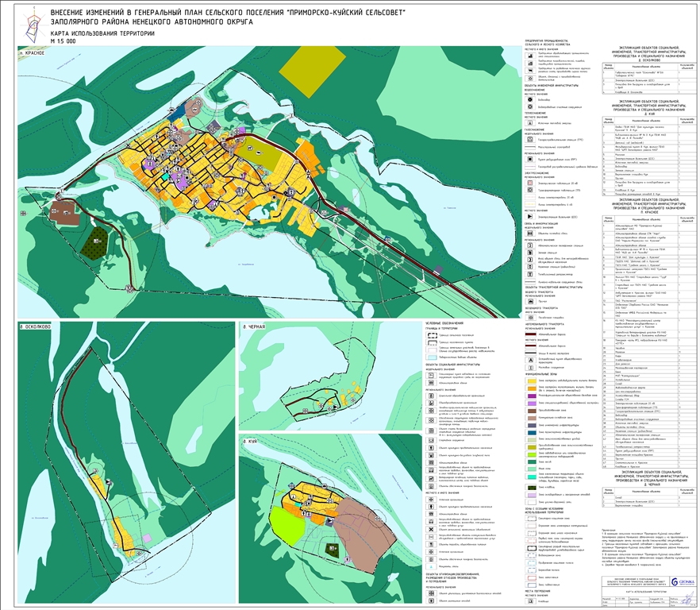Image resolution: width=700 pixels, height=610 pixels.
Task: Click the ОБЪЕКТЫ ИНЖЕНЕРНОЙ ИНФРАСТРУКТУРЫ heading
Action: point(552,85)
